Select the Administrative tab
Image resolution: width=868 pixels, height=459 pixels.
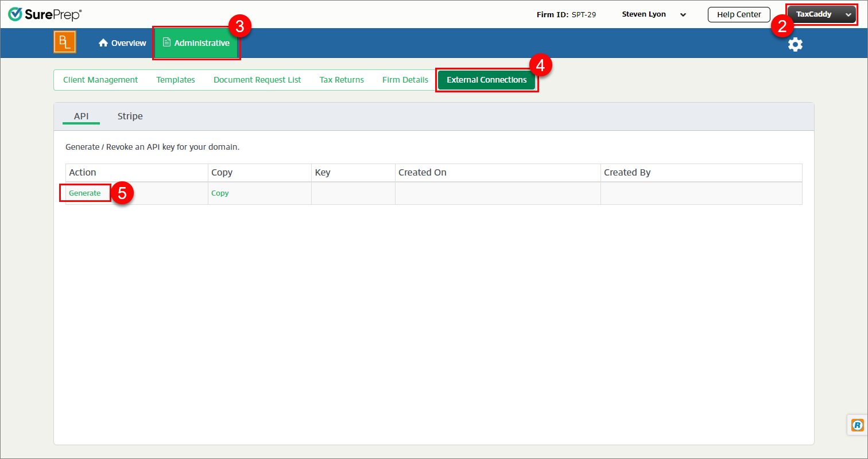click(x=196, y=43)
